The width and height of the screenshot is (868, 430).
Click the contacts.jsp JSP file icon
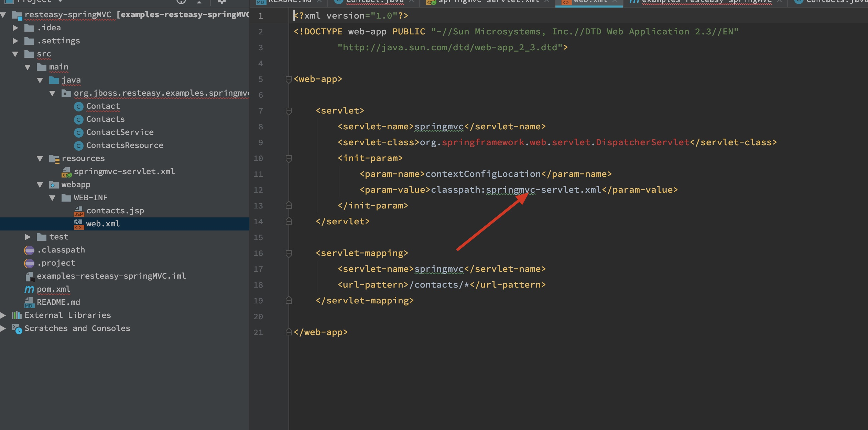pyautogui.click(x=79, y=211)
